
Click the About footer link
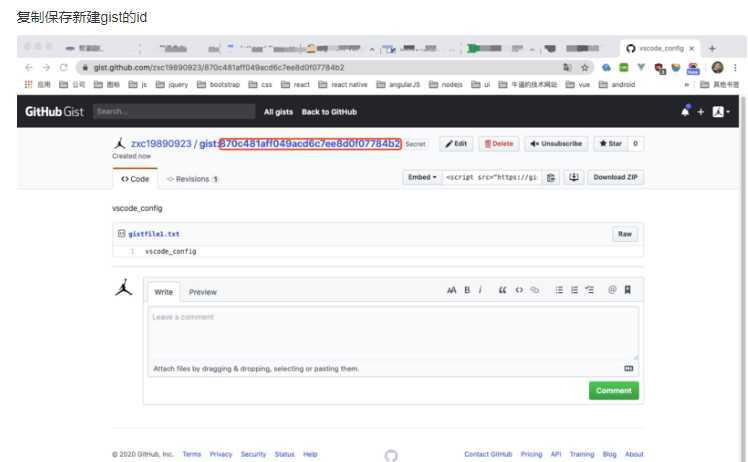click(x=634, y=454)
